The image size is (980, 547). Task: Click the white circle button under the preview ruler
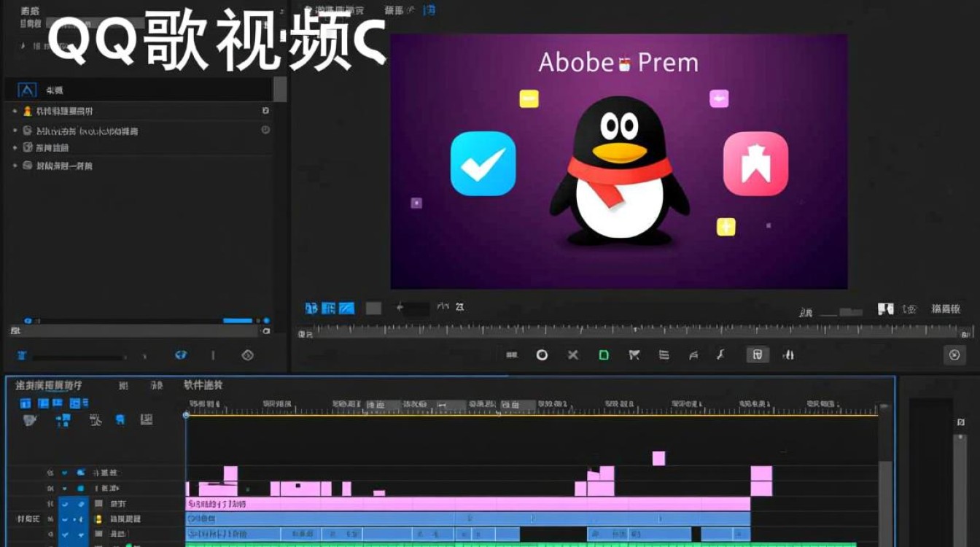click(x=542, y=355)
